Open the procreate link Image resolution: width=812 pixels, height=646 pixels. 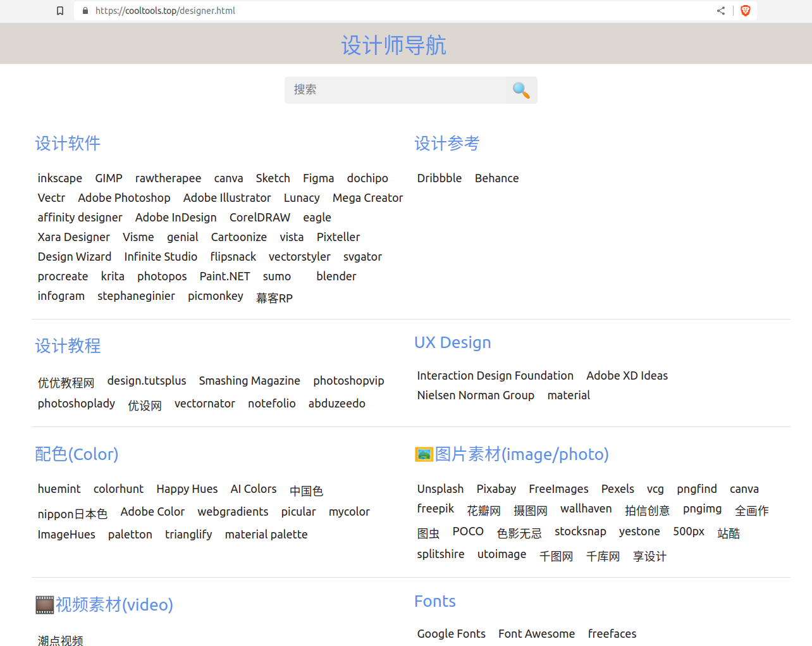(63, 276)
